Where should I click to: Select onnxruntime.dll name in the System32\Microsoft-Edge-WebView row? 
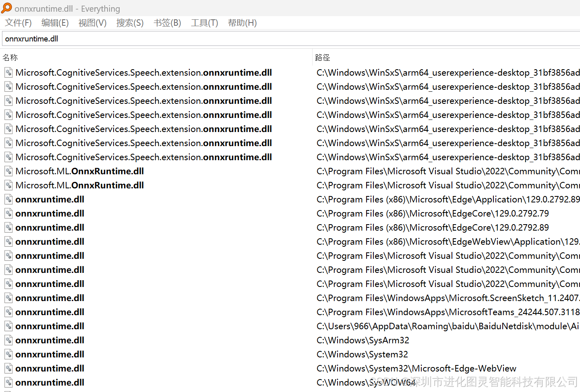point(50,368)
